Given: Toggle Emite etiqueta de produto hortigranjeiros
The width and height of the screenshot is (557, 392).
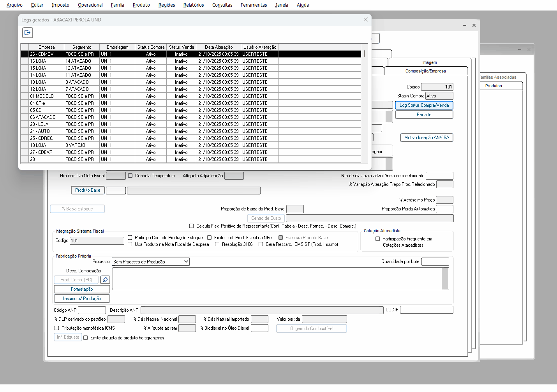Looking at the screenshot, I should click(x=86, y=338).
